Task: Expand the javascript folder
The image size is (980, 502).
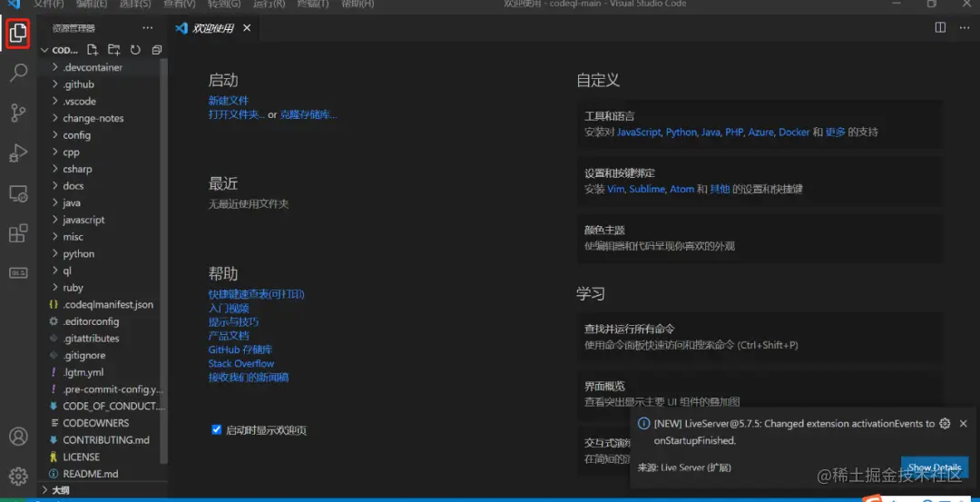Action: (x=102, y=220)
